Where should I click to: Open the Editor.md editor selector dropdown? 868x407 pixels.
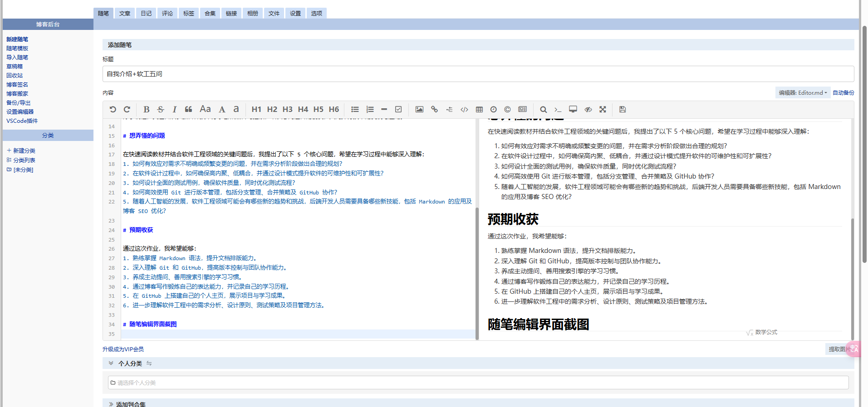point(803,92)
